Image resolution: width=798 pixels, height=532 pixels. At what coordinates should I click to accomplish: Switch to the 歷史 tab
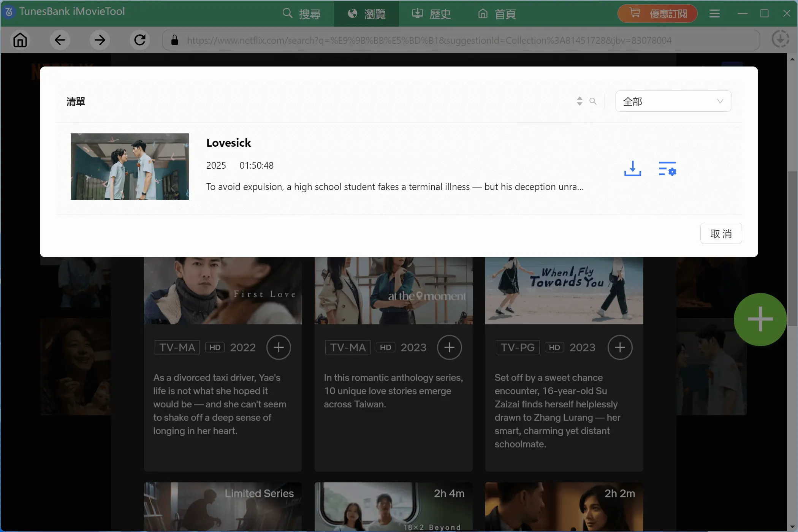click(431, 14)
